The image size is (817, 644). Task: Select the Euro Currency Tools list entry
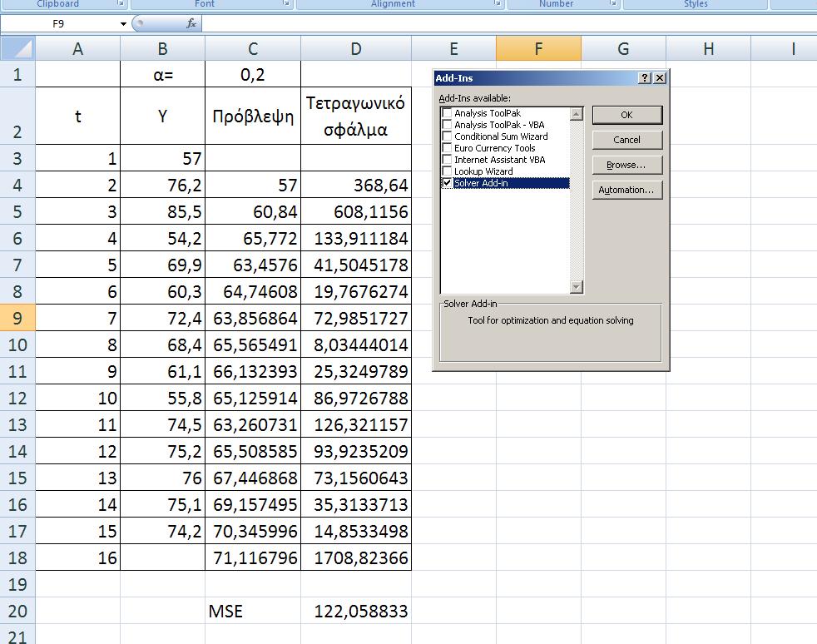[494, 148]
